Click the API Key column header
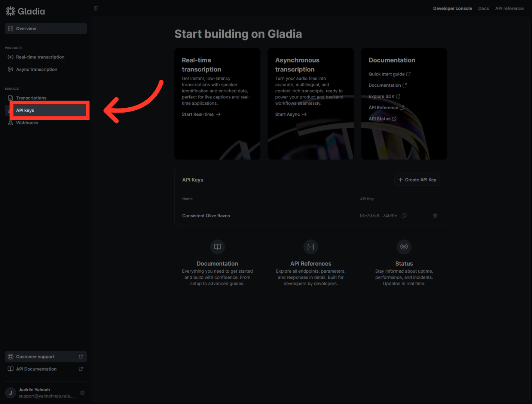The height and width of the screenshot is (404, 532). click(367, 199)
